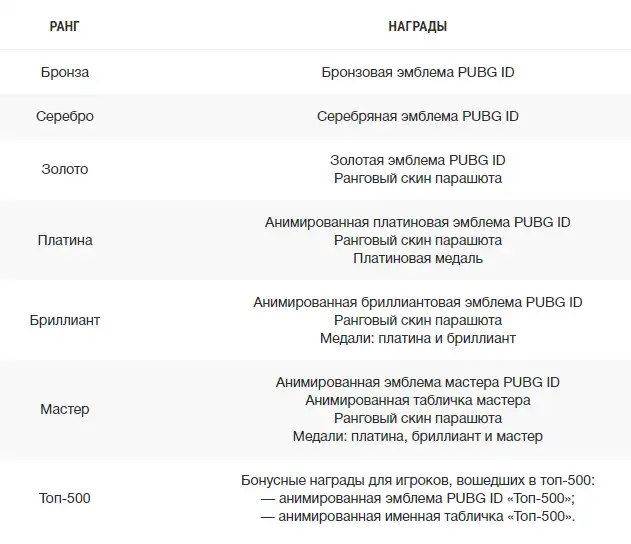Click the РАНГ column header

[x=64, y=26]
